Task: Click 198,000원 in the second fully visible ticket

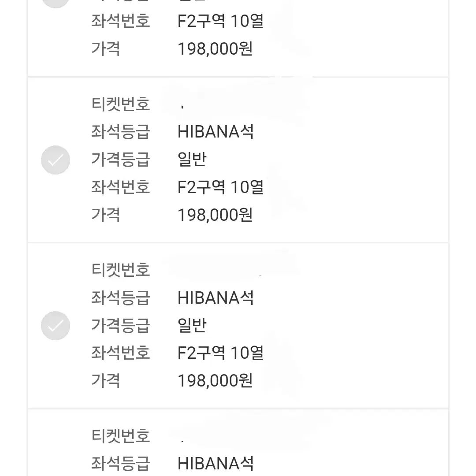Action: point(215,381)
